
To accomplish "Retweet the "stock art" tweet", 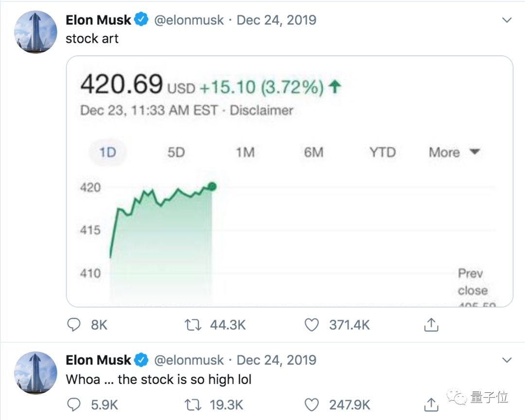I will [x=193, y=325].
